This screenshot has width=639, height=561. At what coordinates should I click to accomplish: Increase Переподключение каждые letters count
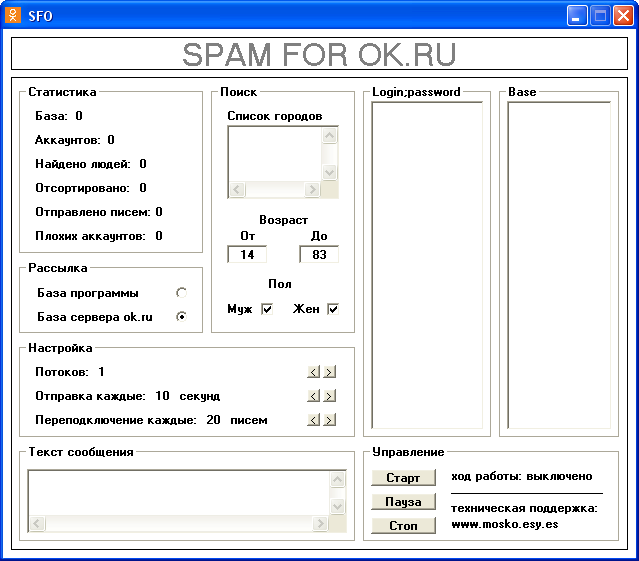[330, 420]
